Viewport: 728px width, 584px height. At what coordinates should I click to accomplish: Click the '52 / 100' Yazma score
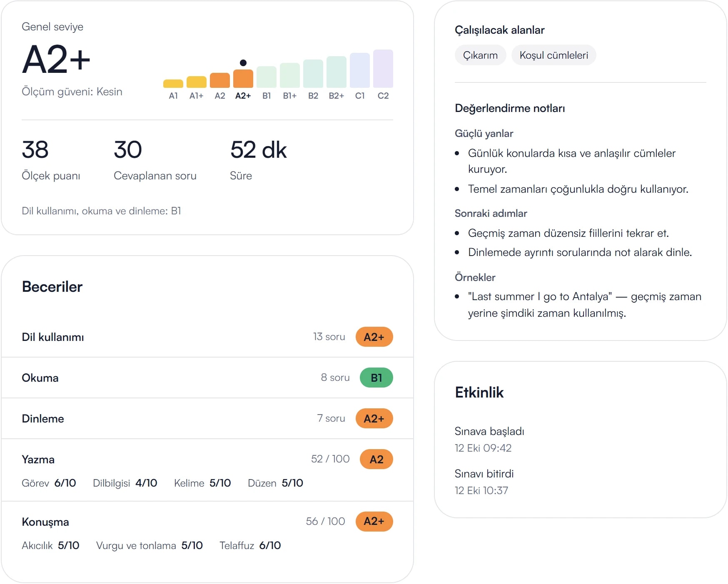point(330,459)
